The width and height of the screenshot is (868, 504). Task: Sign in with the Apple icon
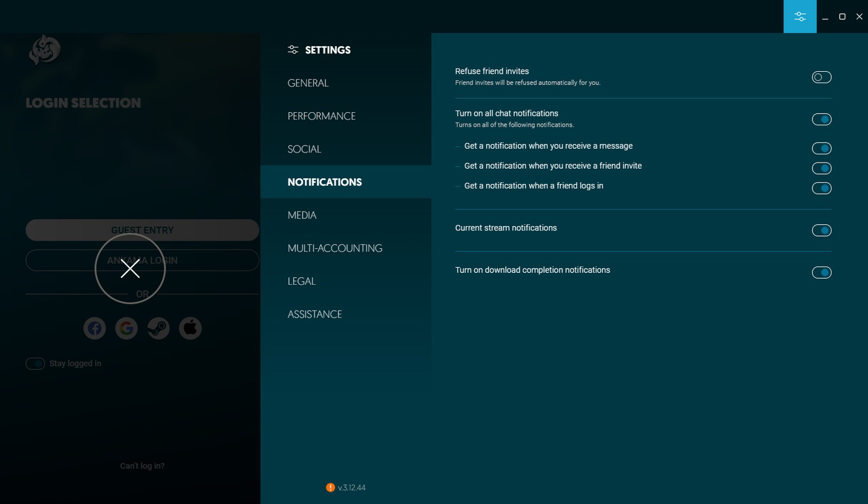pyautogui.click(x=190, y=328)
